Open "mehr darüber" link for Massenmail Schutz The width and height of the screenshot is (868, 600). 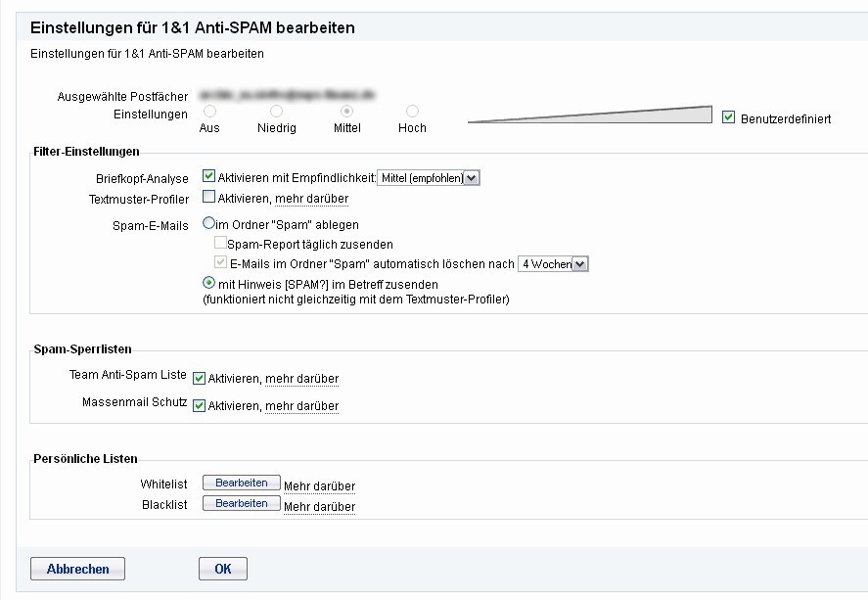(x=301, y=406)
